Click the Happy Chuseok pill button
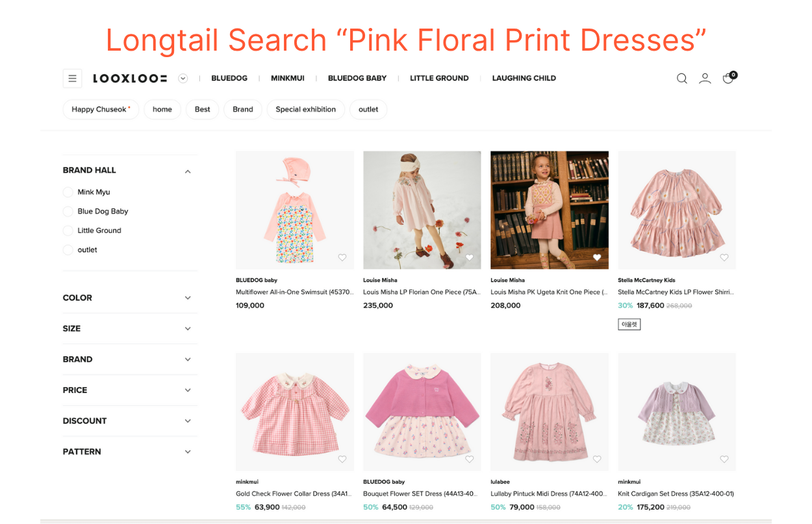 pos(101,109)
